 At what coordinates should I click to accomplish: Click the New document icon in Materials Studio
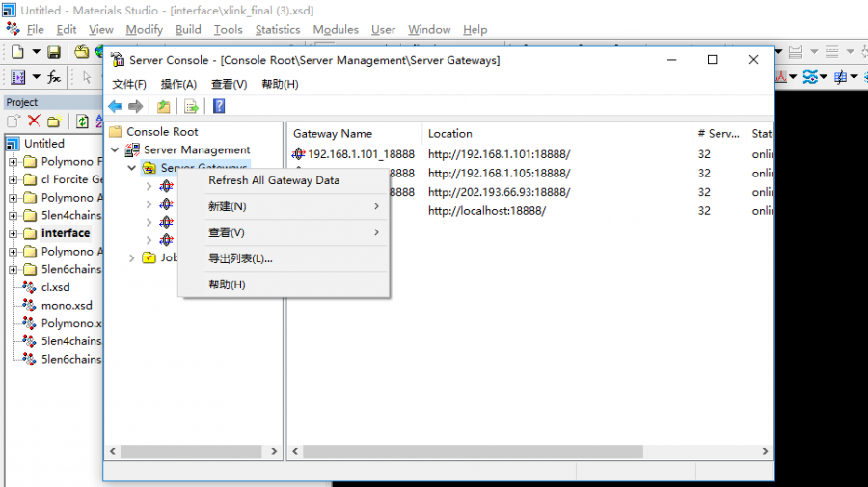[x=17, y=52]
